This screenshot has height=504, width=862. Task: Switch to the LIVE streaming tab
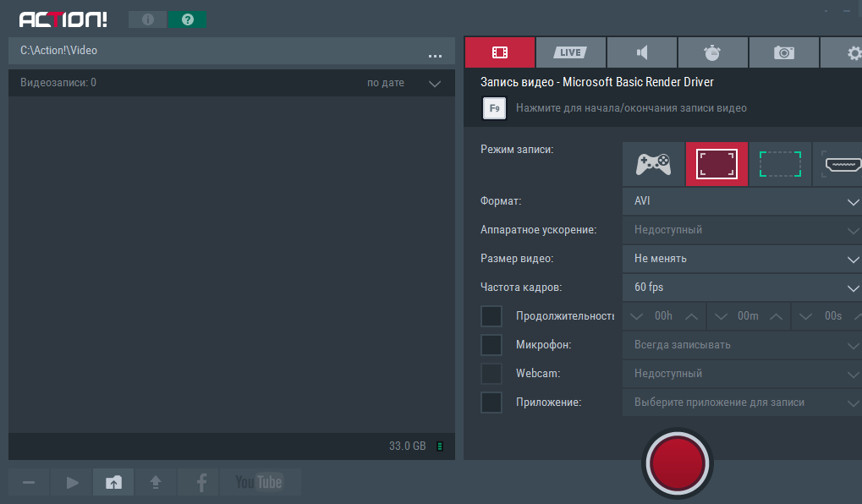(570, 52)
